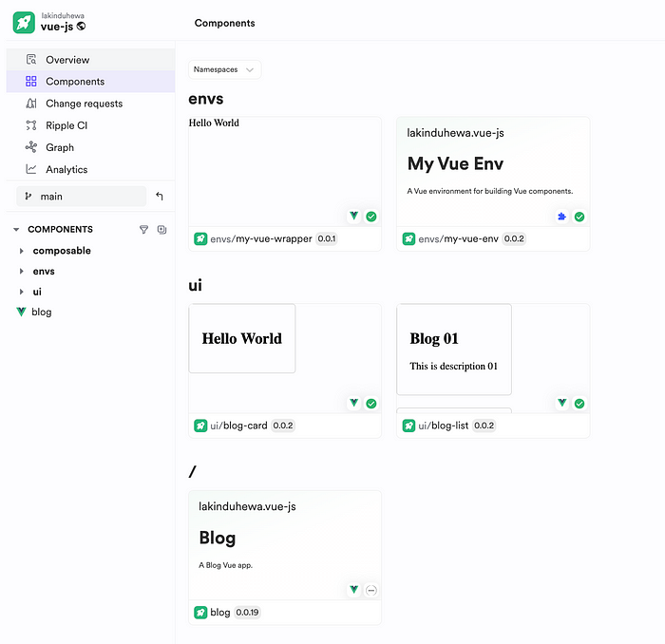The height and width of the screenshot is (644, 665).
Task: Click version 0.0.2 badge on blog-card
Action: [x=283, y=426]
